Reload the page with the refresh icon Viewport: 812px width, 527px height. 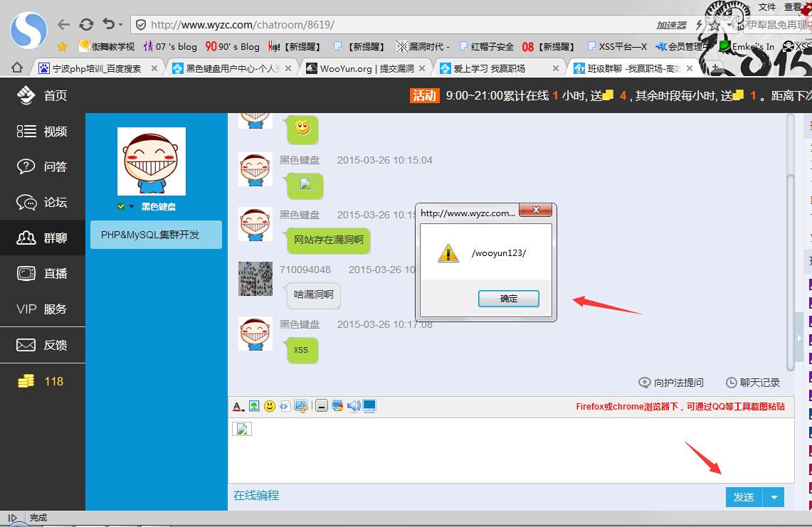click(x=87, y=24)
